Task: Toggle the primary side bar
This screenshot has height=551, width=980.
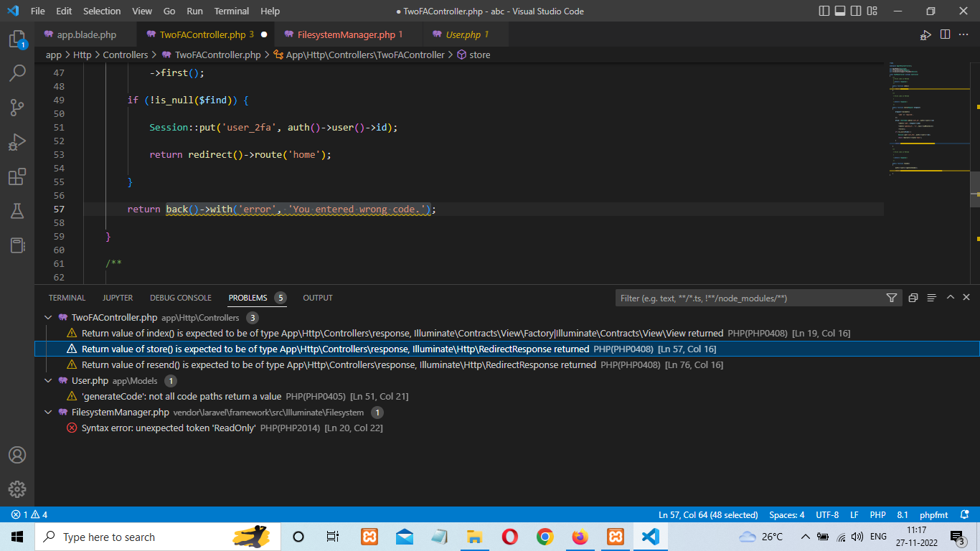Action: tap(824, 11)
